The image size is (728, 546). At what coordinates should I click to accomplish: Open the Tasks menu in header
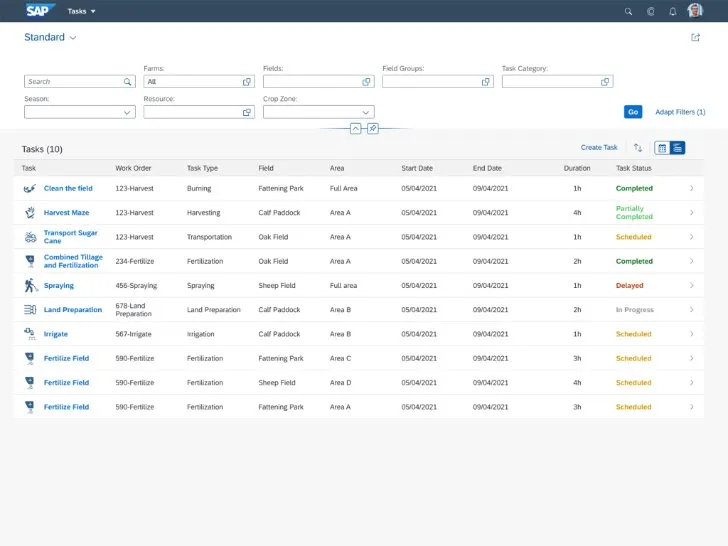pos(81,11)
